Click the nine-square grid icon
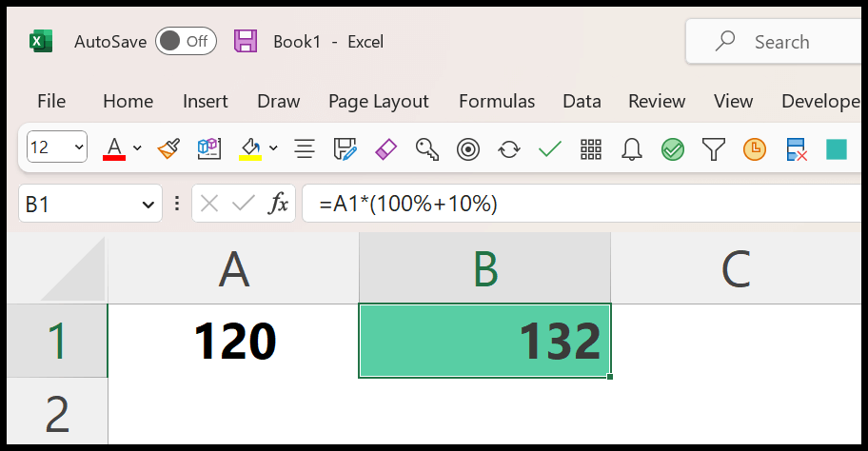This screenshot has width=868, height=451. click(x=591, y=149)
